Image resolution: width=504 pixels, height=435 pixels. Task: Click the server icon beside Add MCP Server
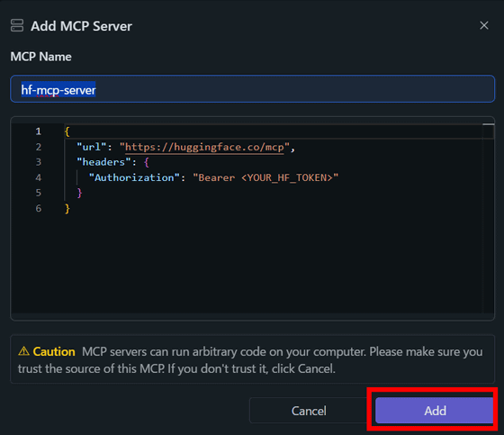[17, 26]
